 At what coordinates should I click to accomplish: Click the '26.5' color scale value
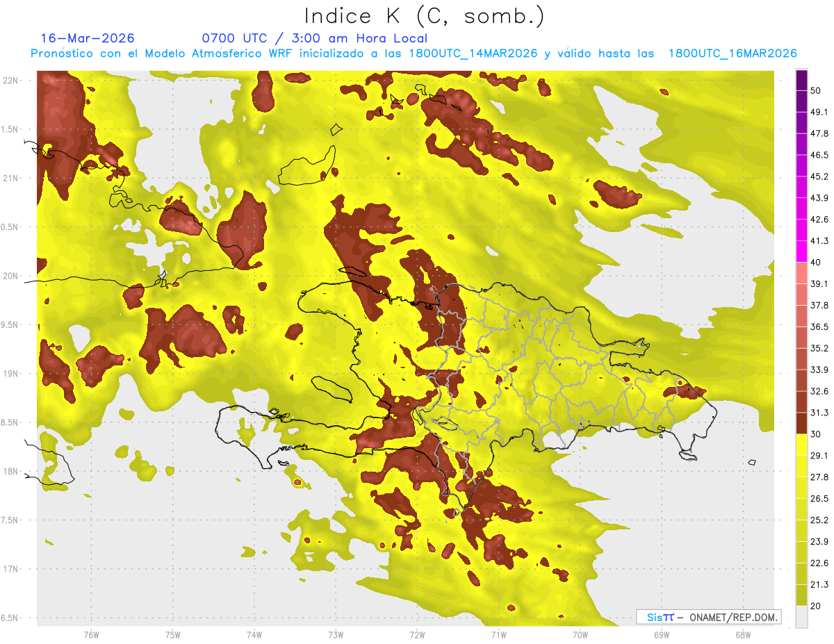(x=819, y=499)
